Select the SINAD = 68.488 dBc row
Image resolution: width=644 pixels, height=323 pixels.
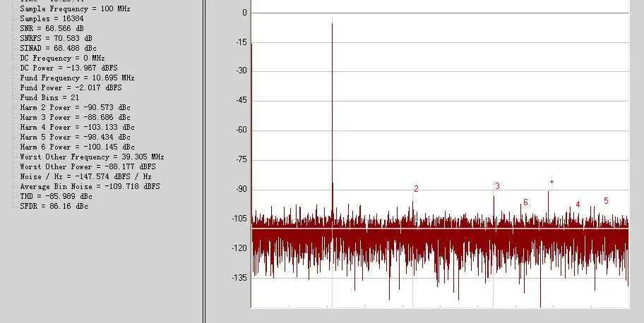(58, 48)
